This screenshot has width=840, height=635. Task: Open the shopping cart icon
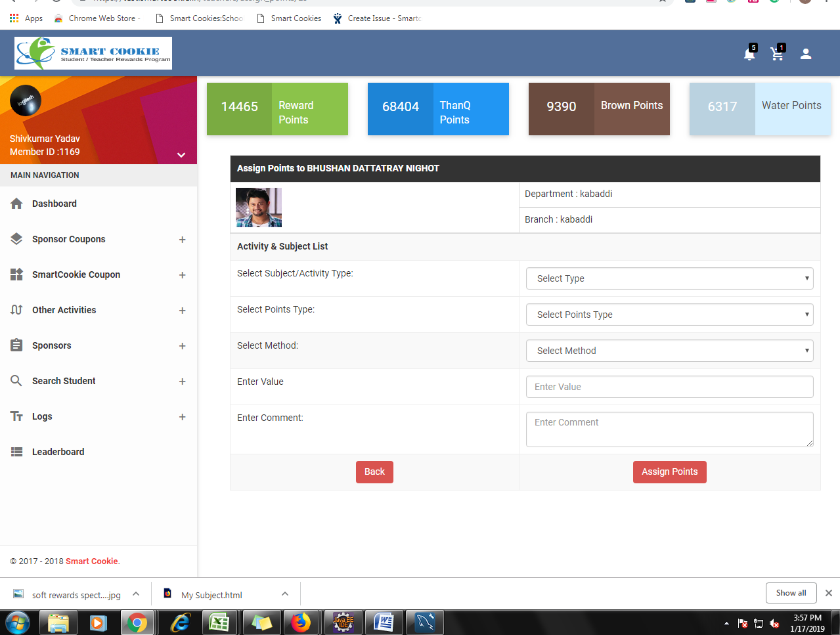(778, 54)
